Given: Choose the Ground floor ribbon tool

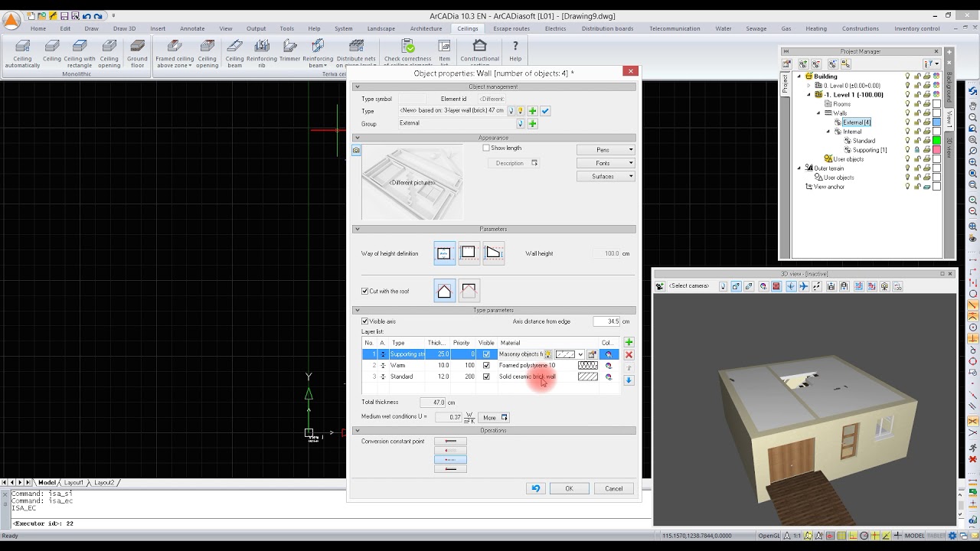Looking at the screenshot, I should pyautogui.click(x=137, y=53).
